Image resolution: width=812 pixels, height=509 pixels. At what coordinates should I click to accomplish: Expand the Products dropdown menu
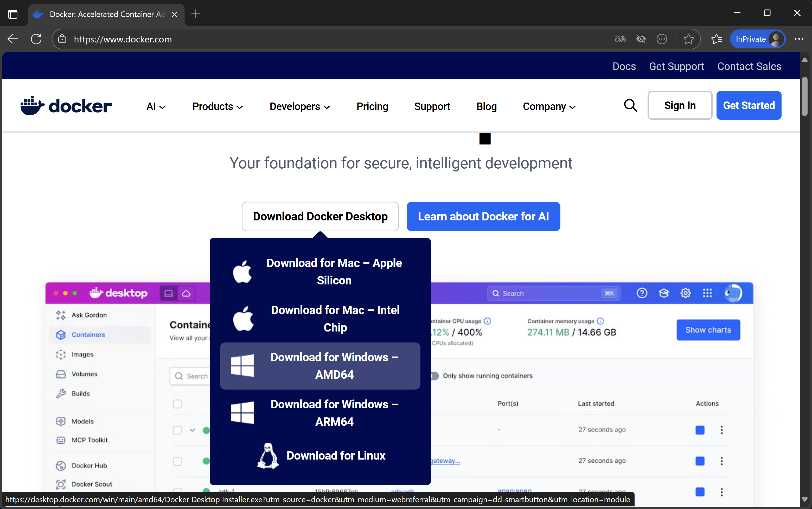click(x=218, y=106)
